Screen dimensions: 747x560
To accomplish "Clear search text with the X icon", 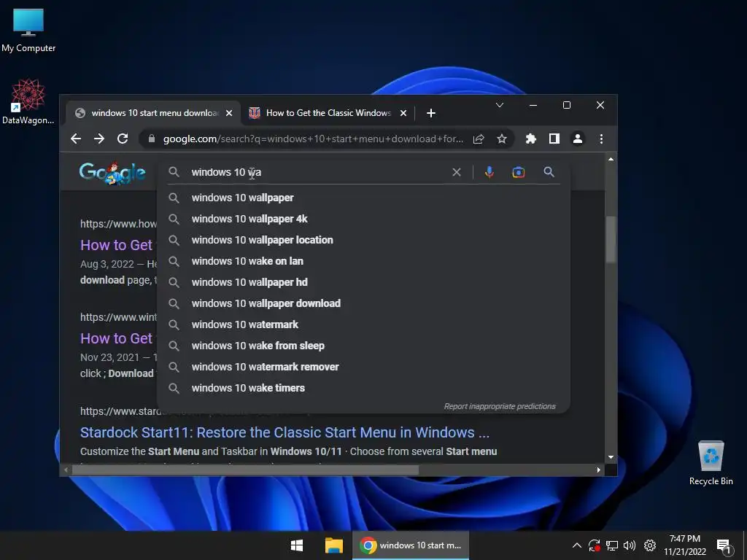I will tap(457, 172).
